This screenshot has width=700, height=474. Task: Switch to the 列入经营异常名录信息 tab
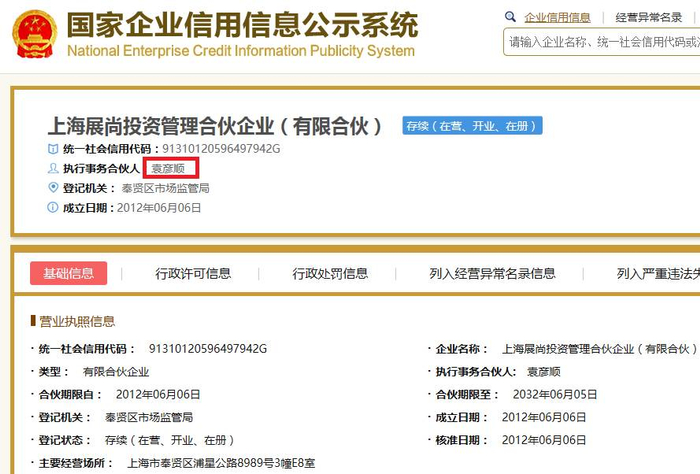pyautogui.click(x=492, y=273)
